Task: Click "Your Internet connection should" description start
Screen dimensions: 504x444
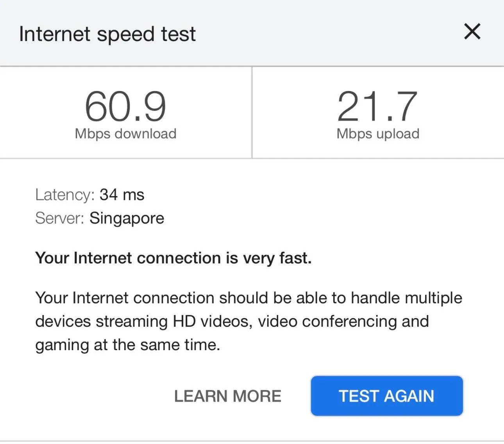Action: [125, 298]
